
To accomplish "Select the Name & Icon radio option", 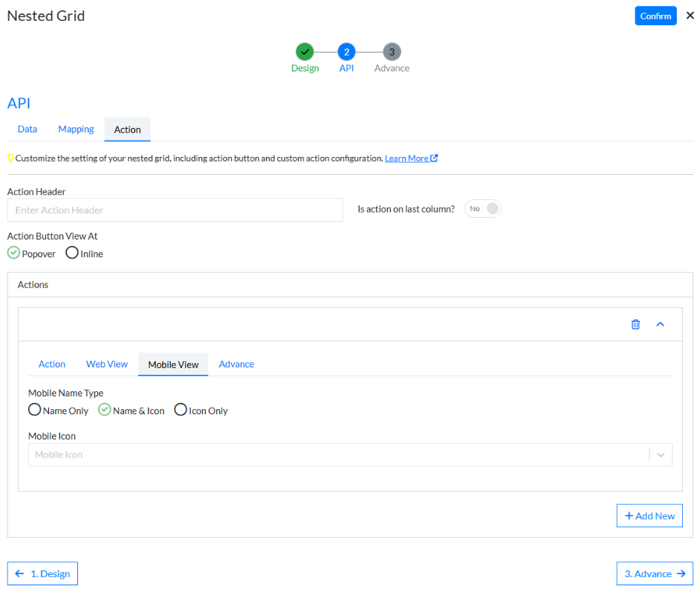I will (105, 410).
